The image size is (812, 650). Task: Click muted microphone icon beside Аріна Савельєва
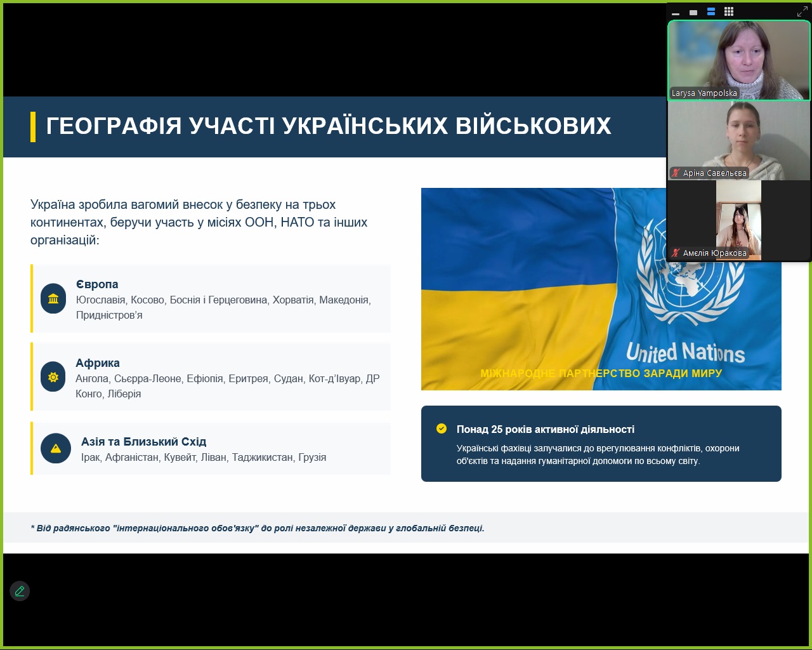point(676,173)
